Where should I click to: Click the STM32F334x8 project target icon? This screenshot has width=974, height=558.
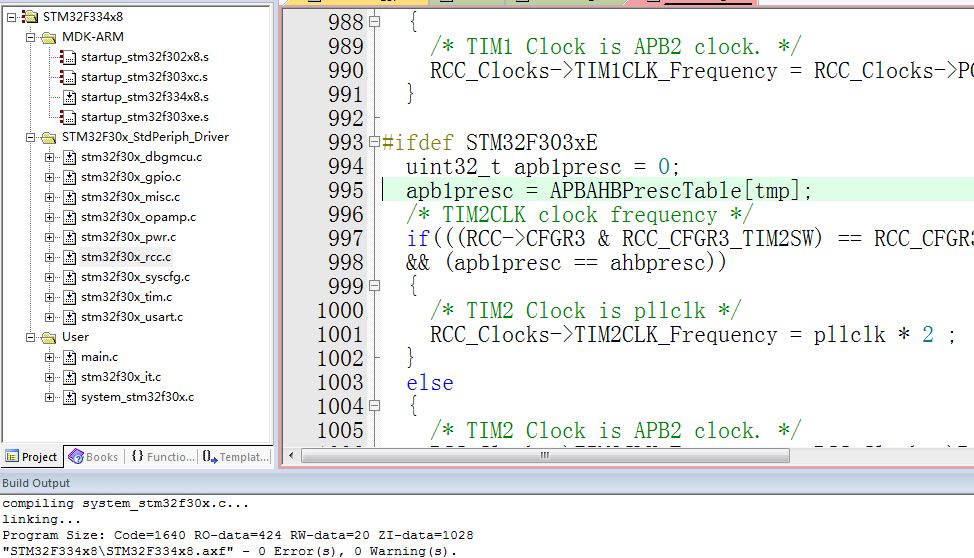point(30,17)
